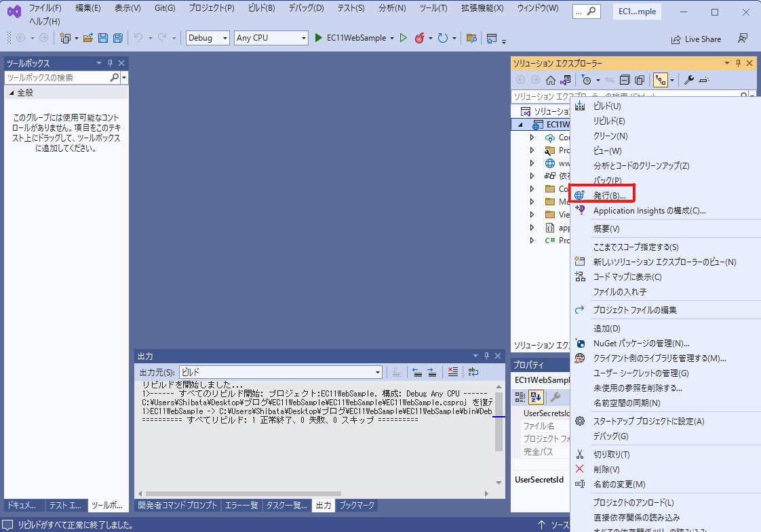The height and width of the screenshot is (532, 761).
Task: Select 発行(B)... from context menu
Action: coord(610,195)
